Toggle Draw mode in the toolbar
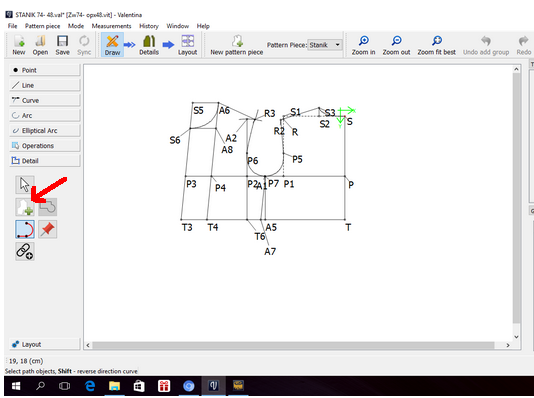Screen dimensions: 534x398 tap(112, 45)
